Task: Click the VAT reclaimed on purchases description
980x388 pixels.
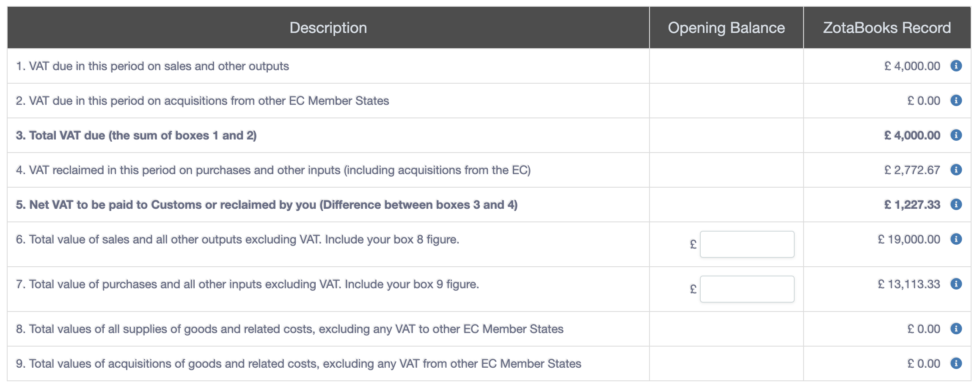Action: point(273,170)
